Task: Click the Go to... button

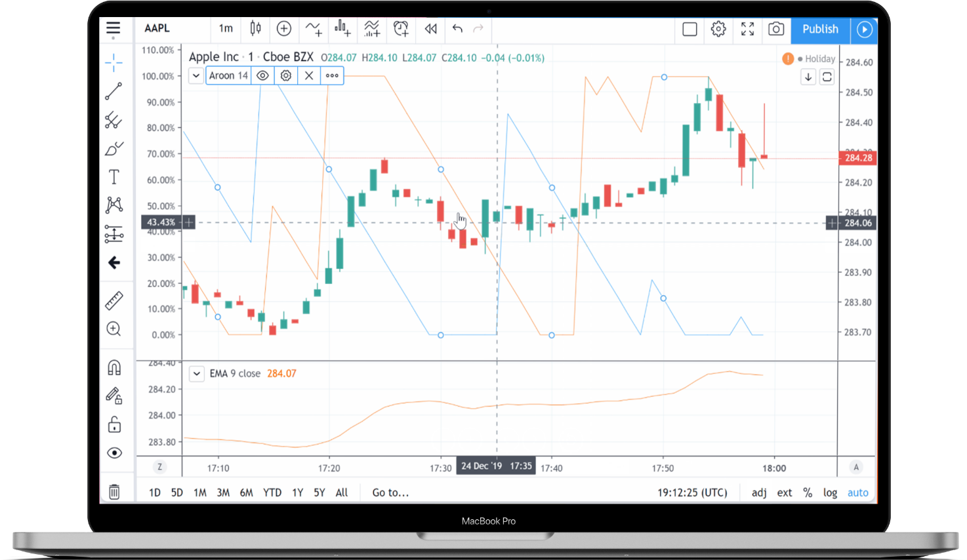Action: click(390, 492)
